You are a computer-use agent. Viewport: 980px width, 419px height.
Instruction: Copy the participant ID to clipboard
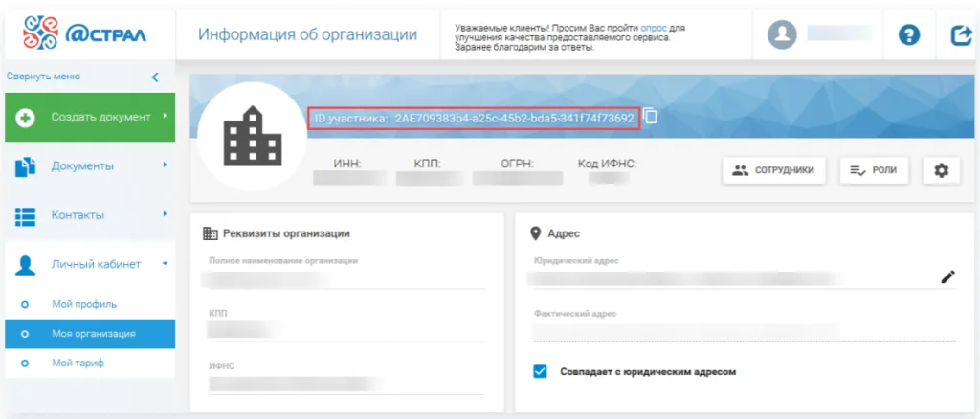click(x=651, y=116)
